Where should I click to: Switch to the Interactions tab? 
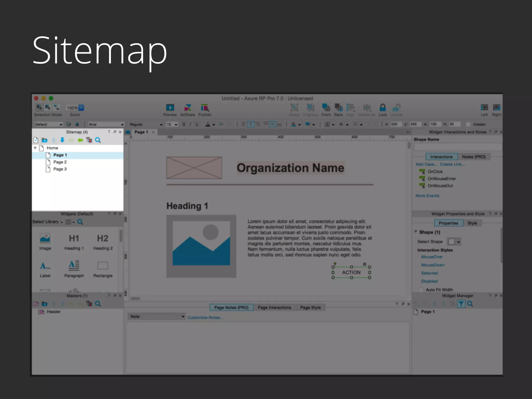pyautogui.click(x=441, y=157)
